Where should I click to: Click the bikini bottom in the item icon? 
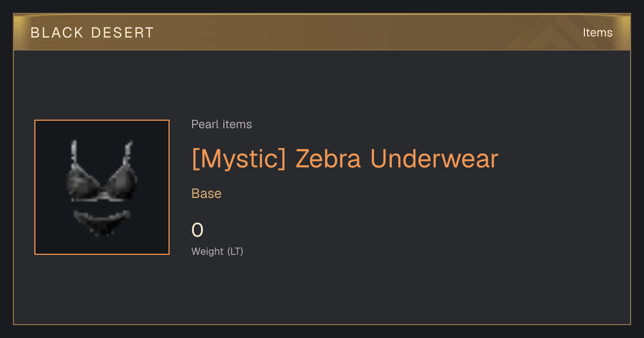[x=101, y=222]
